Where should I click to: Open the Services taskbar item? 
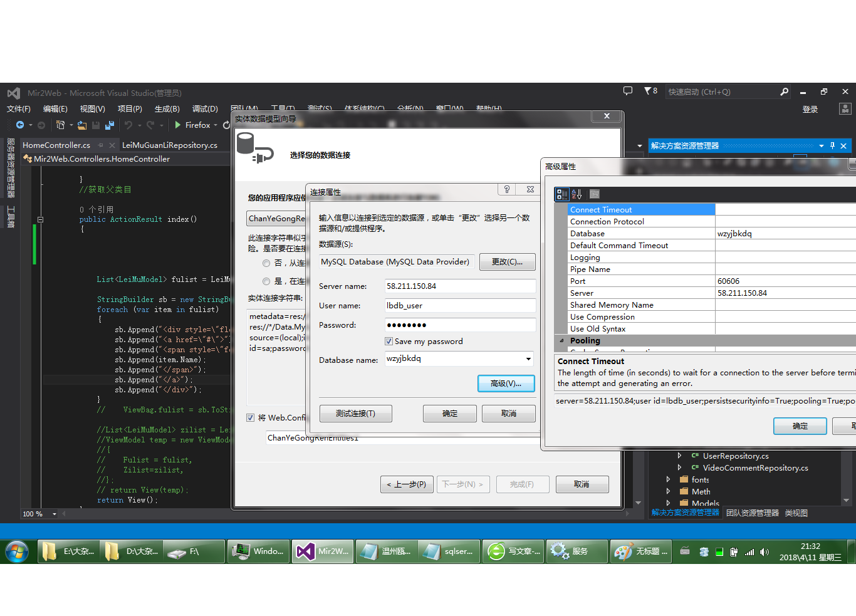576,551
